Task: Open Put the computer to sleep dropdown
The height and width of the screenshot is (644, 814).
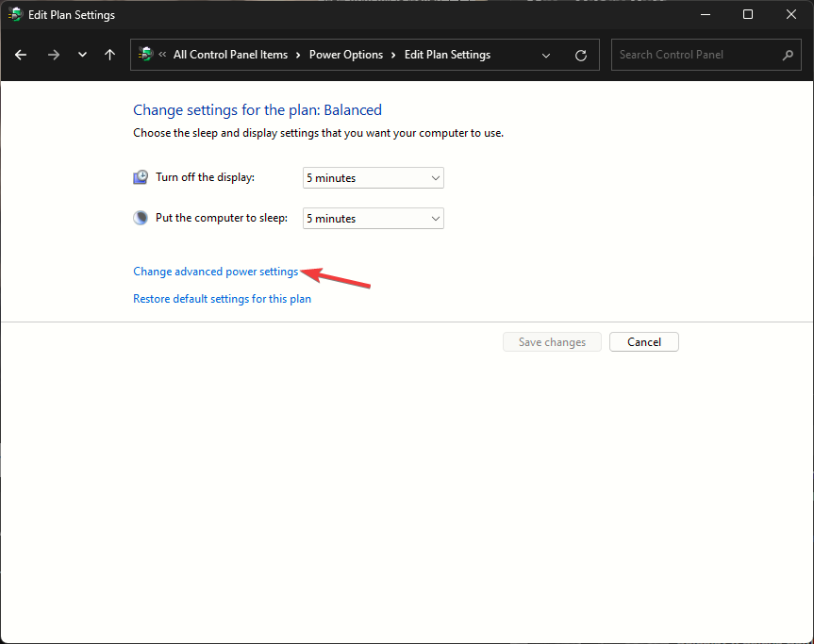Action: pyautogui.click(x=374, y=219)
